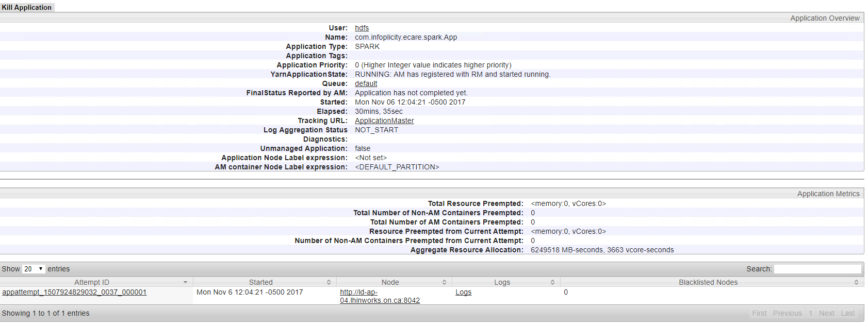Viewport: 868px width, 327px height.
Task: Click the Application Priority value text
Action: click(433, 65)
